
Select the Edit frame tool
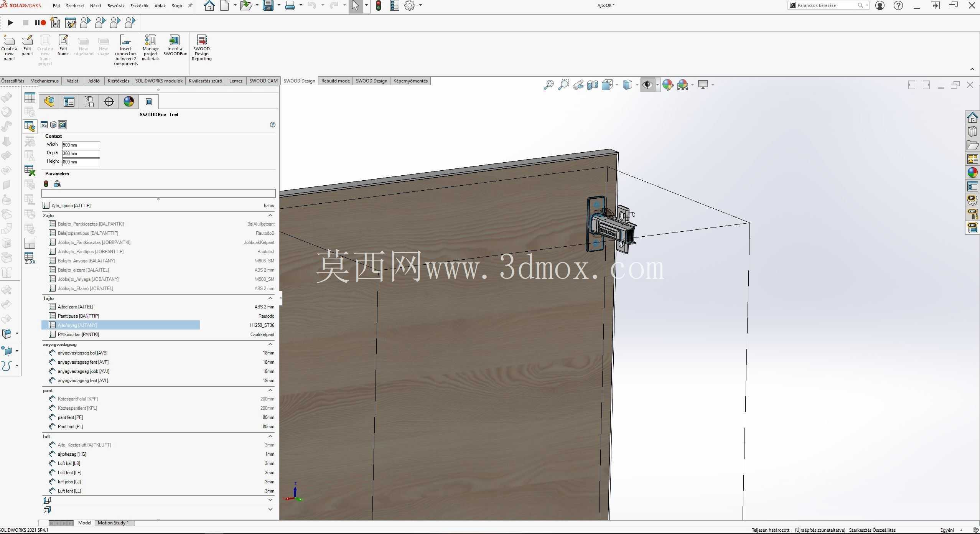[x=63, y=45]
